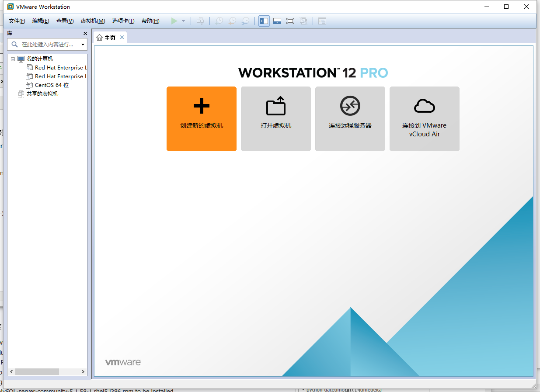Toggle the thumbnail bar view button
This screenshot has height=392, width=540.
pos(277,21)
